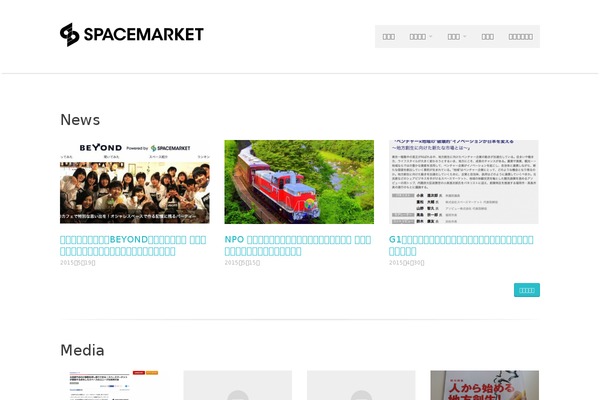Open the G1 news article headline link

point(461,245)
